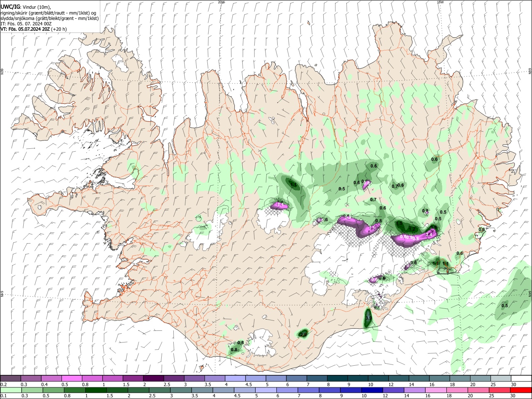Pick the bottom-row swatch labeled 2.5
Viewport: 532px width, 399px height.
click(x=159, y=390)
